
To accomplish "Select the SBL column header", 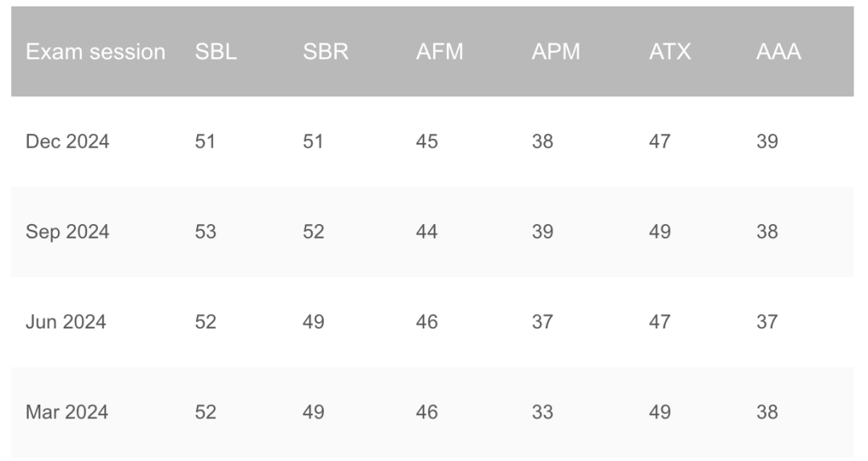I will (x=215, y=52).
